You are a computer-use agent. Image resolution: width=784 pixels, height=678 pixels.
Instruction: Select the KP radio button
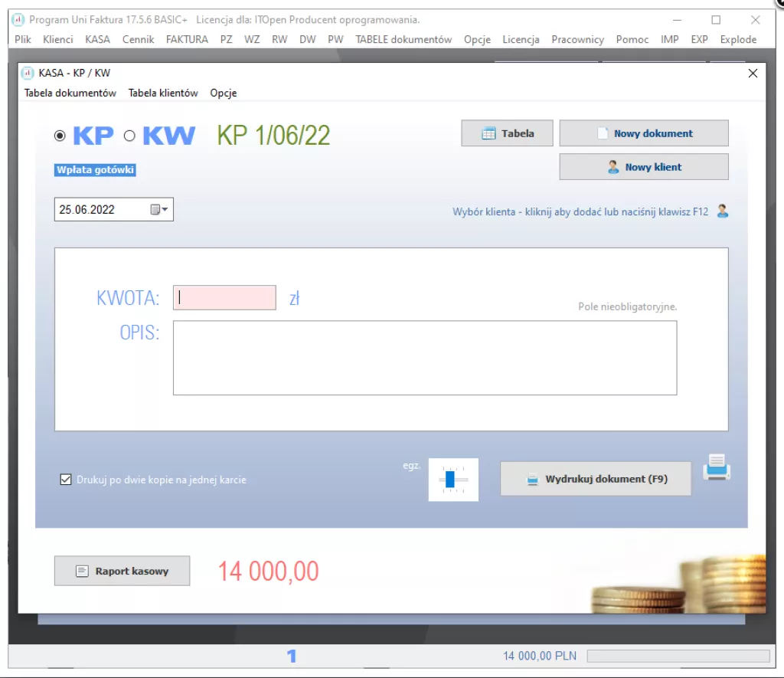(x=60, y=136)
